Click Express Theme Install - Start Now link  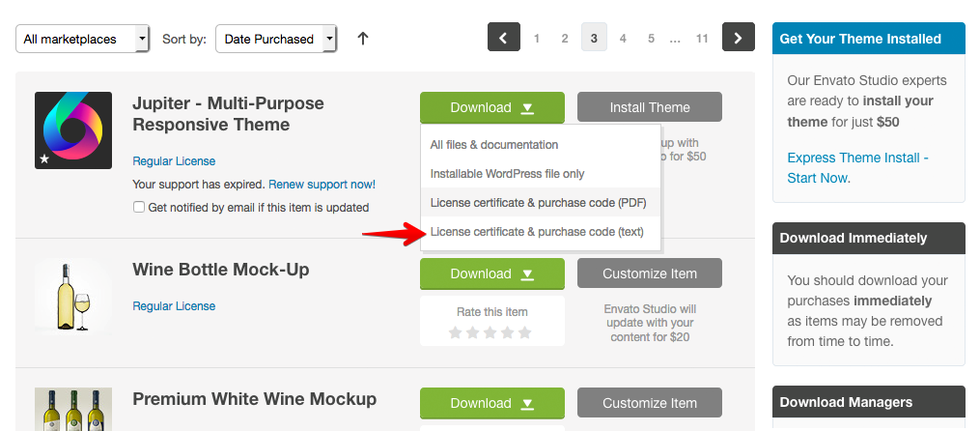[x=857, y=167]
